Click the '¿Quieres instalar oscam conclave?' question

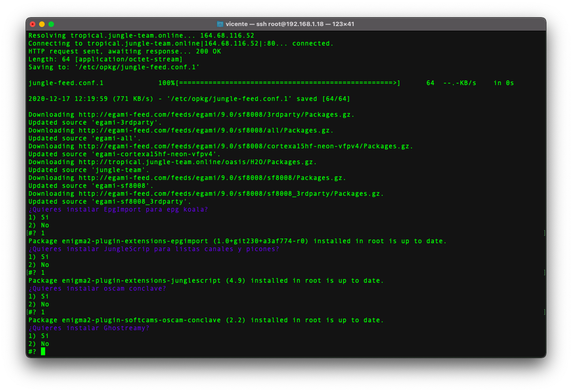point(97,289)
